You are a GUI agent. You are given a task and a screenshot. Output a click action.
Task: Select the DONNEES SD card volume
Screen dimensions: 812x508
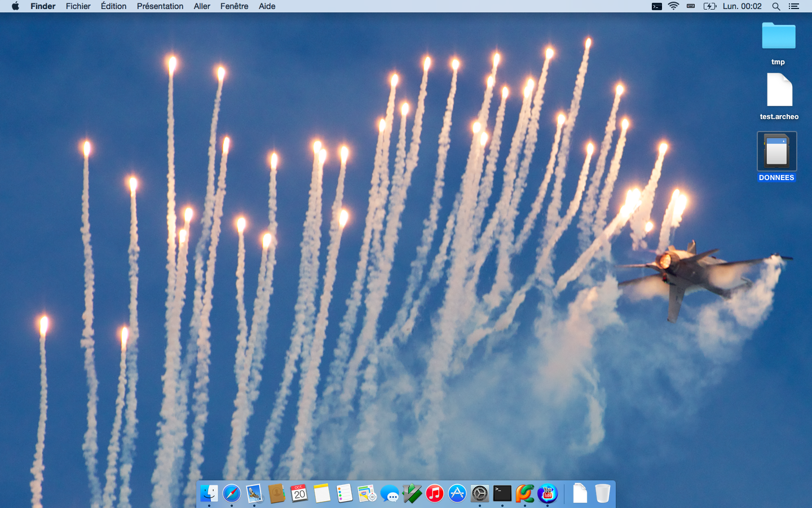click(x=776, y=151)
